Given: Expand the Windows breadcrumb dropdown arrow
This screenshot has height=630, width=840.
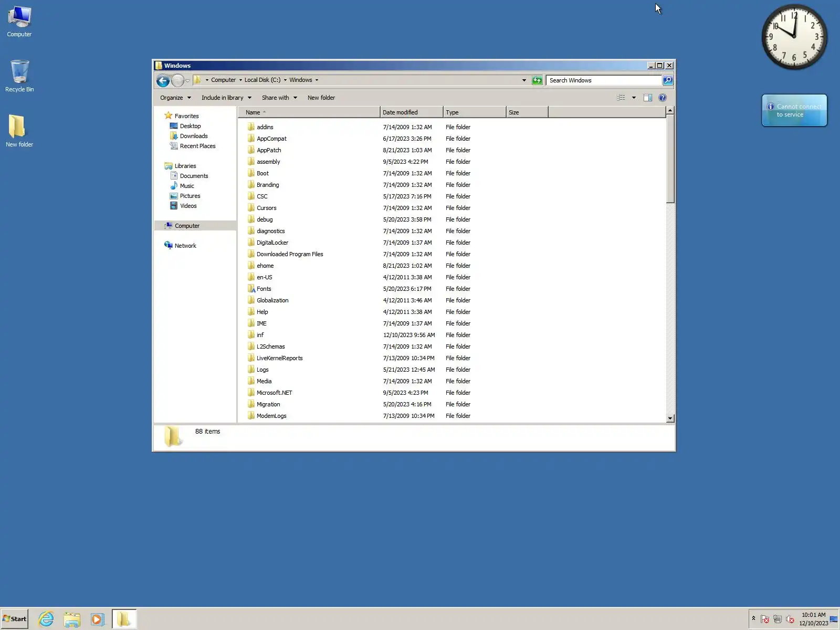Looking at the screenshot, I should coord(317,80).
